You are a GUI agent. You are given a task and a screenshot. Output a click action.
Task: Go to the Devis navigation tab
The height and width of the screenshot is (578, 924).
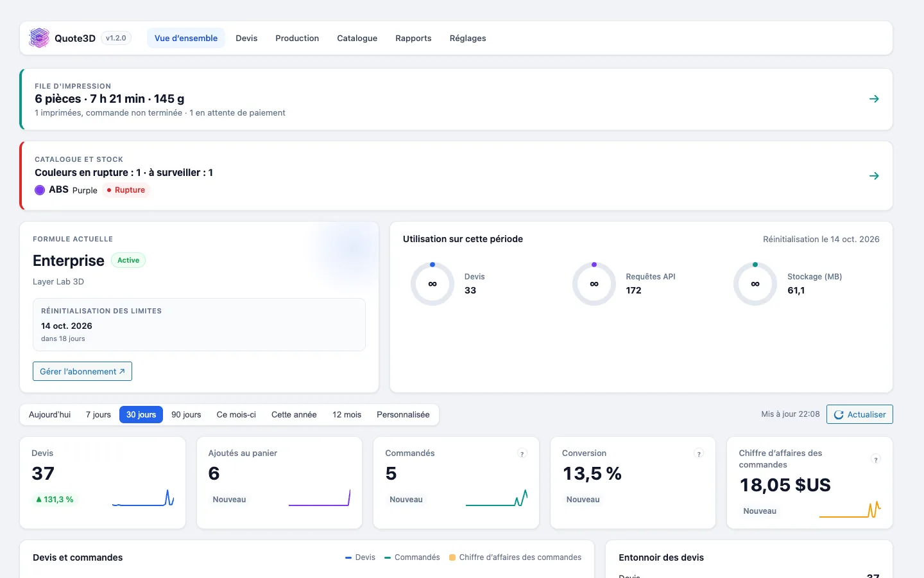(246, 38)
